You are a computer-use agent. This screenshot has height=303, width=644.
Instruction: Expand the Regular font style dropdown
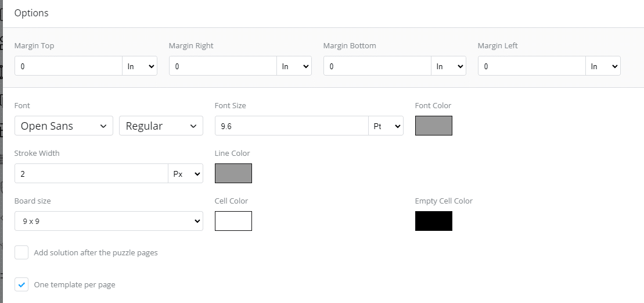click(x=161, y=126)
